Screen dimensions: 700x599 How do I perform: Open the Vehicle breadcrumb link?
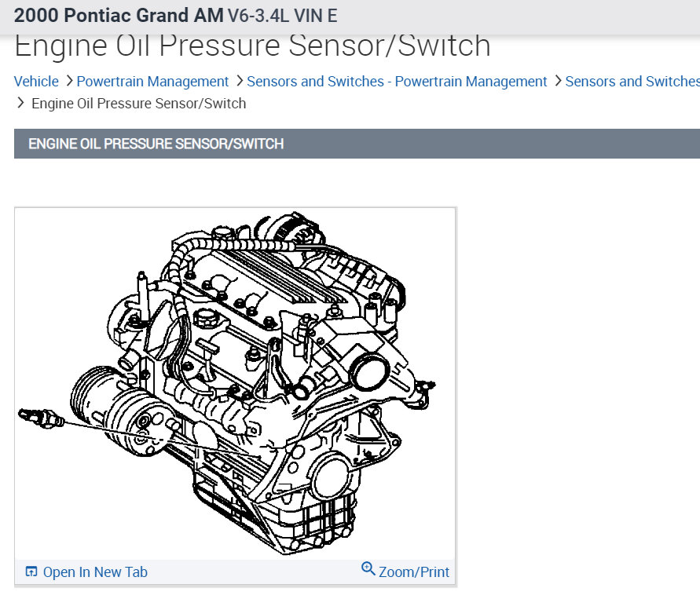pos(36,81)
